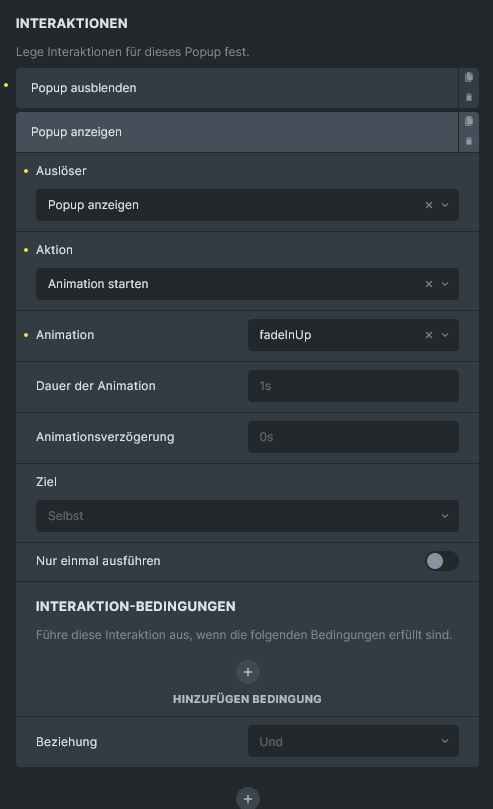This screenshot has width=493, height=809.
Task: Clear the Aktion selection
Action: [429, 284]
